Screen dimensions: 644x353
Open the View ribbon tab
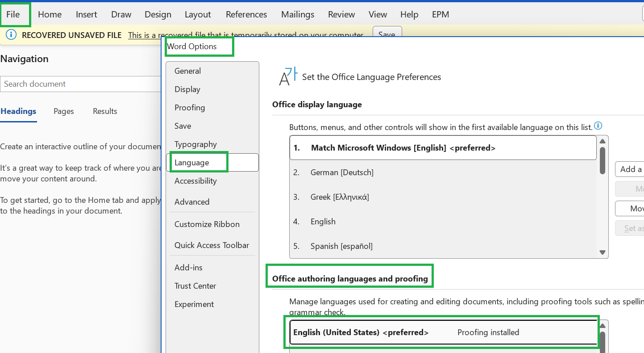tap(378, 14)
